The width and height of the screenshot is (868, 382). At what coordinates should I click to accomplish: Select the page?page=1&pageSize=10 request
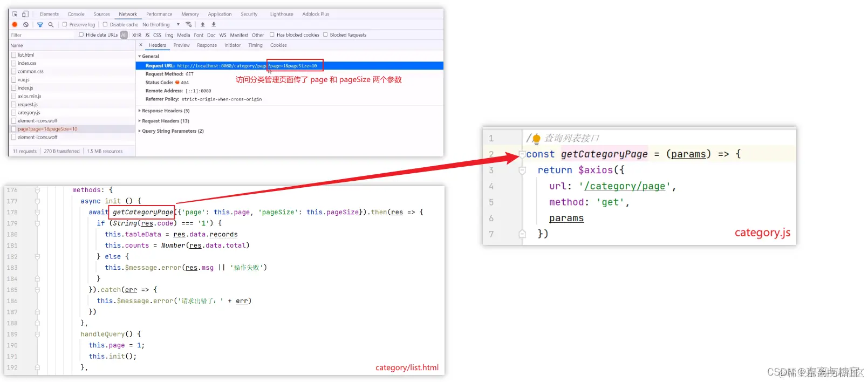(72, 129)
